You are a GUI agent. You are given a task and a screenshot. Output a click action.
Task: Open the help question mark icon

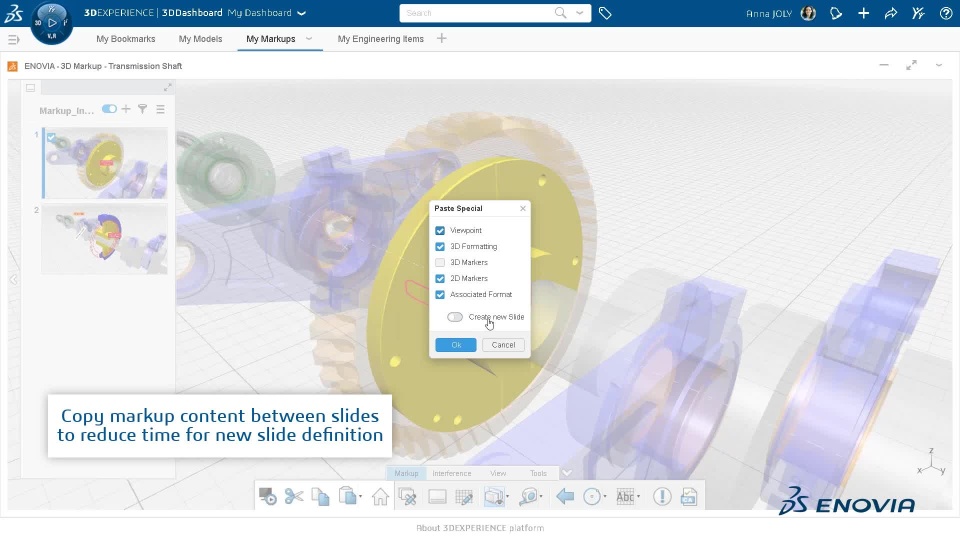point(946,13)
